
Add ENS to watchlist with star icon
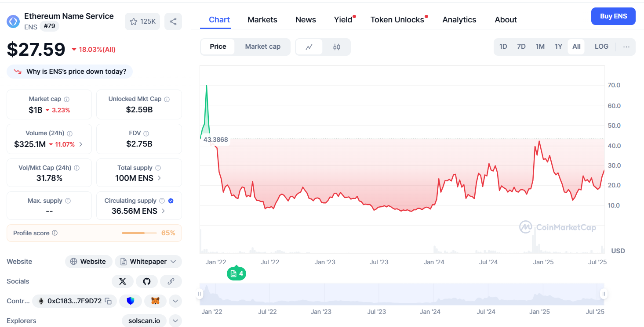142,22
